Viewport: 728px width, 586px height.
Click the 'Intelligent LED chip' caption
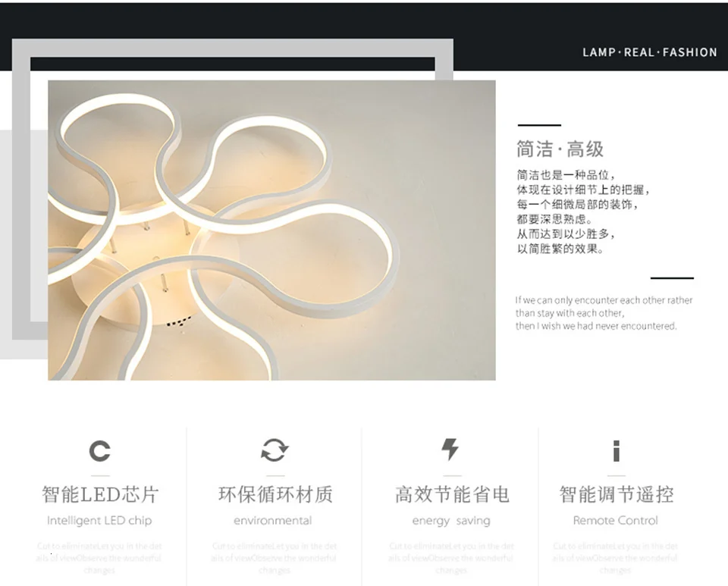pyautogui.click(x=99, y=521)
